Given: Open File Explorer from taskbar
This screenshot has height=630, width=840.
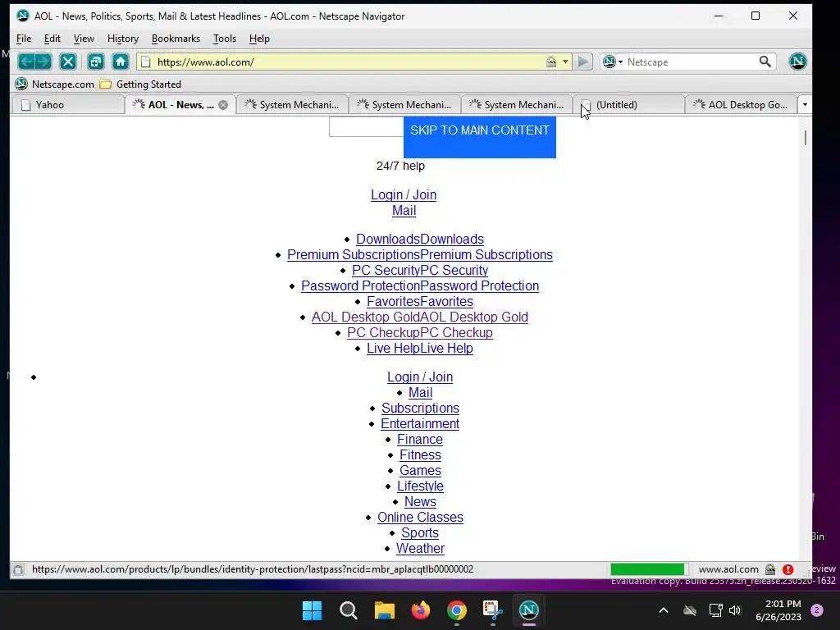Looking at the screenshot, I should [x=384, y=610].
